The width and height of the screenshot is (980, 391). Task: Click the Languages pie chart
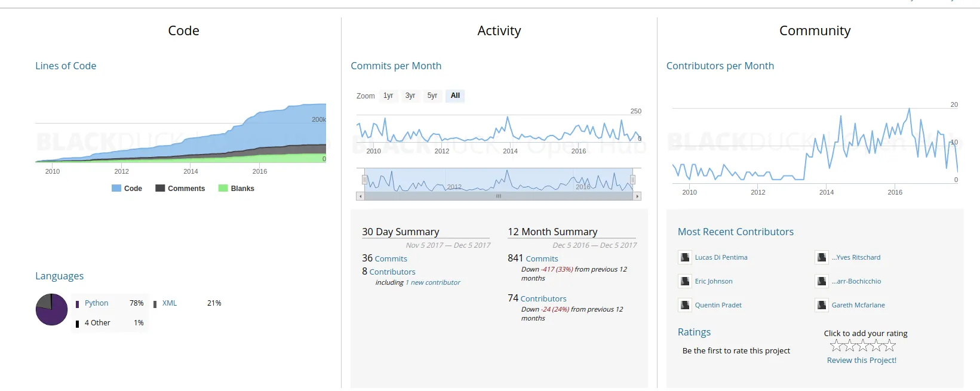coord(52,309)
